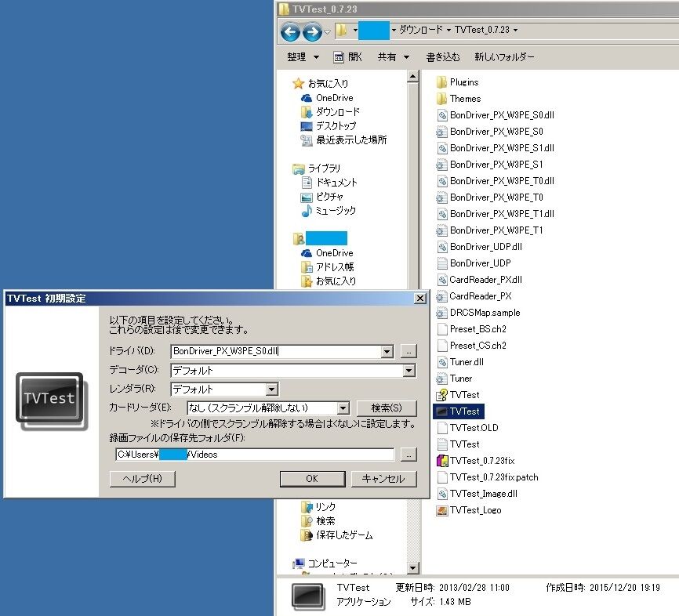Image resolution: width=679 pixels, height=616 pixels.
Task: Select the Tuner.dll file
Action: (x=460, y=361)
